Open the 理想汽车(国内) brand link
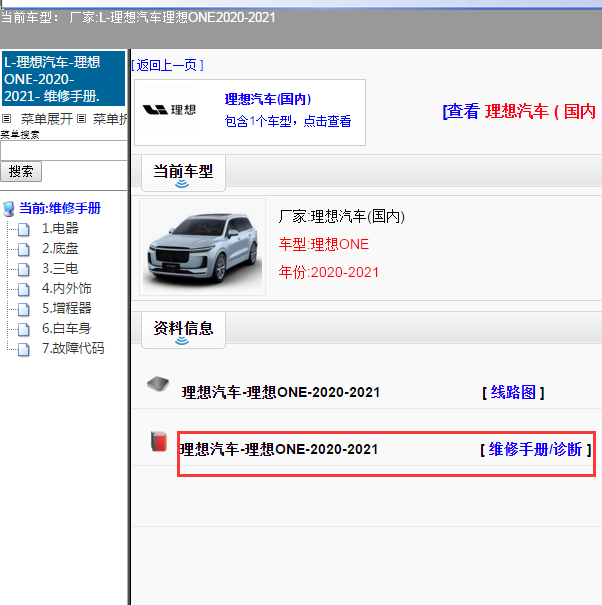 tap(268, 99)
